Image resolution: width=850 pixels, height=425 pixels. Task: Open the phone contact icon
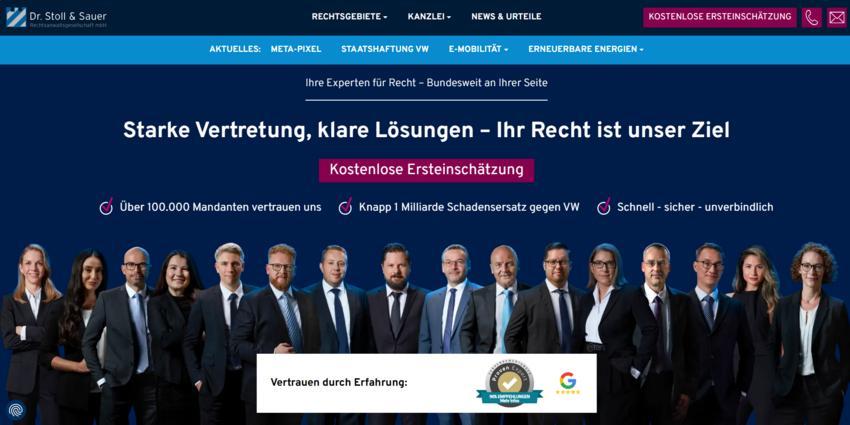pyautogui.click(x=812, y=17)
